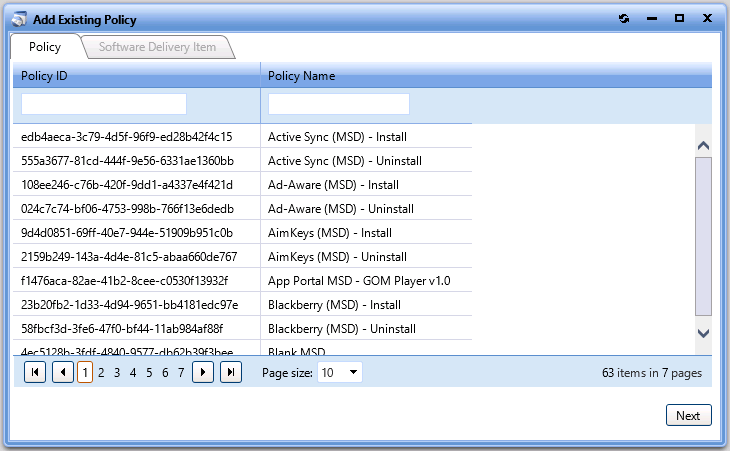Select the Policy tab
This screenshot has height=451, width=730.
tap(45, 47)
